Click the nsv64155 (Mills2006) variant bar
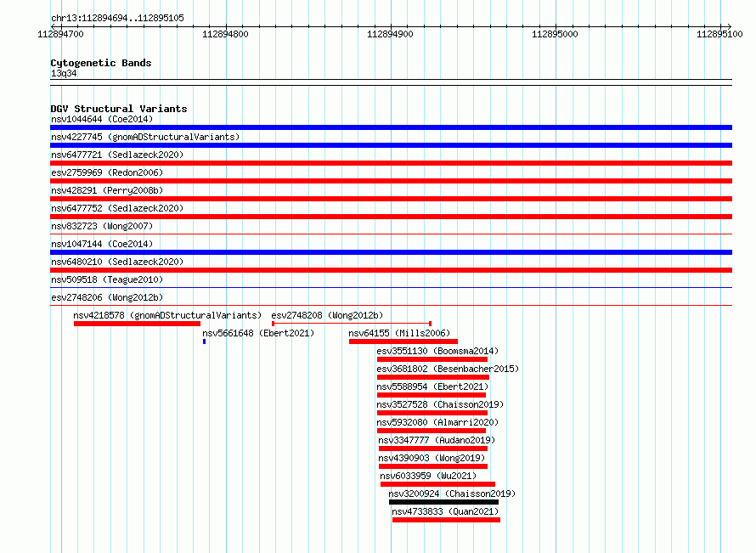The width and height of the screenshot is (756, 553). (x=403, y=341)
